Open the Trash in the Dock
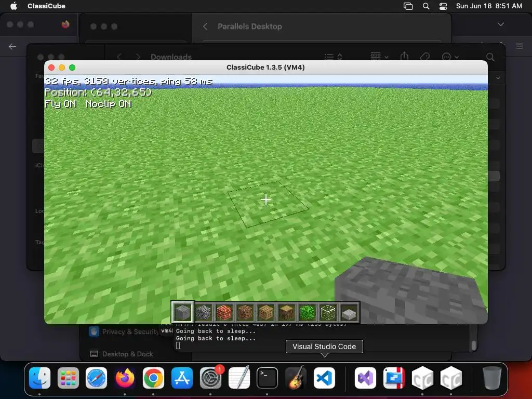Screen dimensions: 532x399 point(492,378)
